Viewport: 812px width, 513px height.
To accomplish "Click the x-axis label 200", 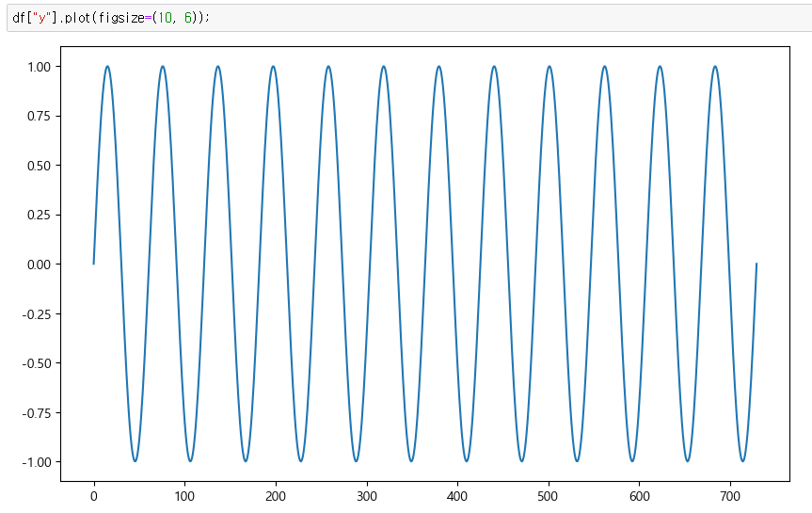I will coord(276,496).
